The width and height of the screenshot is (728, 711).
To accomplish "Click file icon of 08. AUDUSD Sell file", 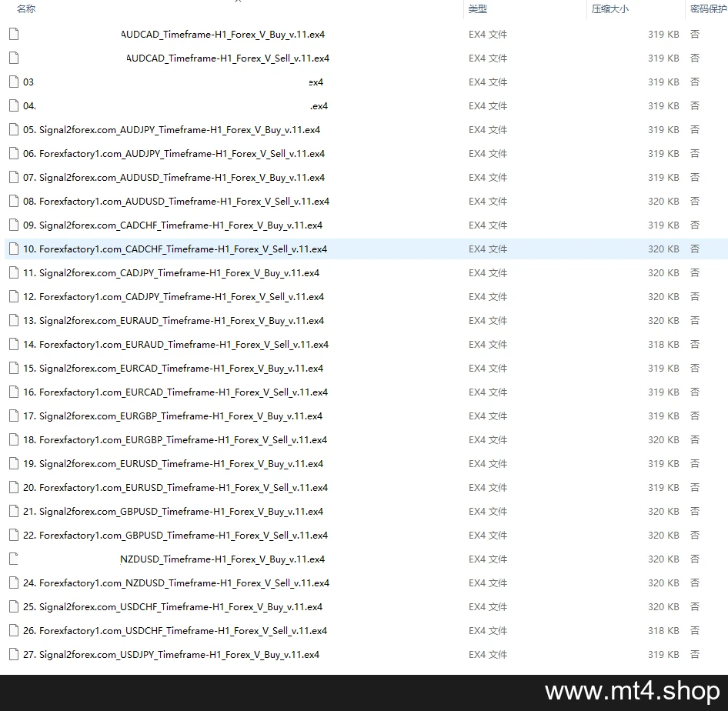I will click(x=14, y=201).
